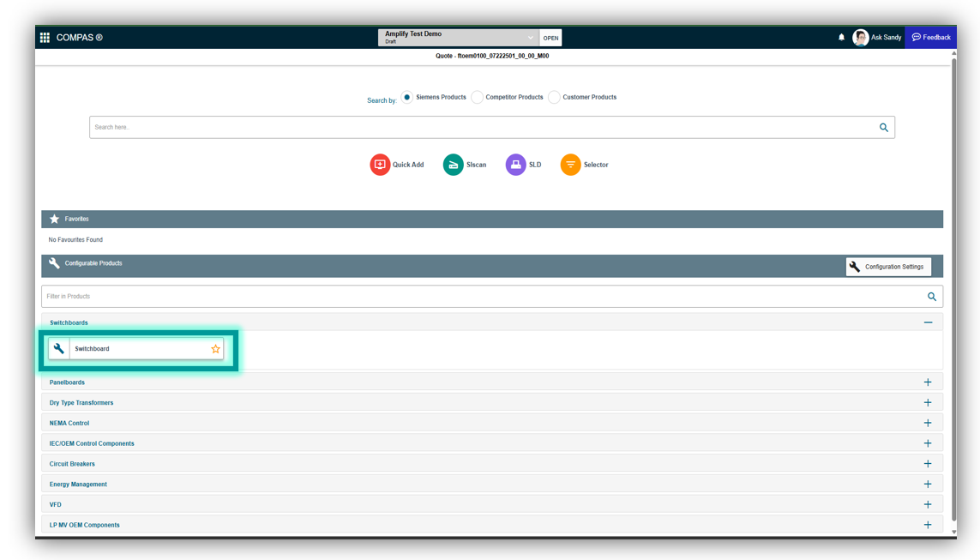Select the Customer Products radio button
980x560 pixels.
pyautogui.click(x=554, y=97)
